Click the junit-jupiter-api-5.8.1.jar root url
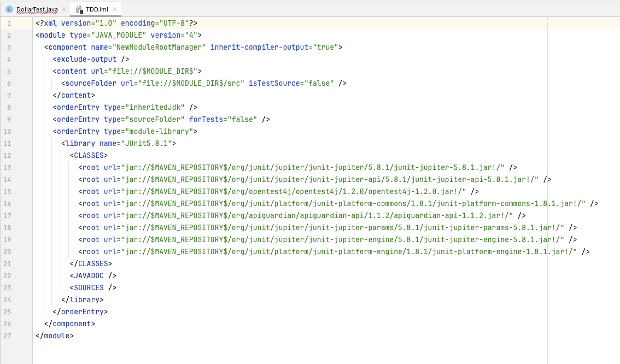This screenshot has height=364, width=620. tap(330, 179)
